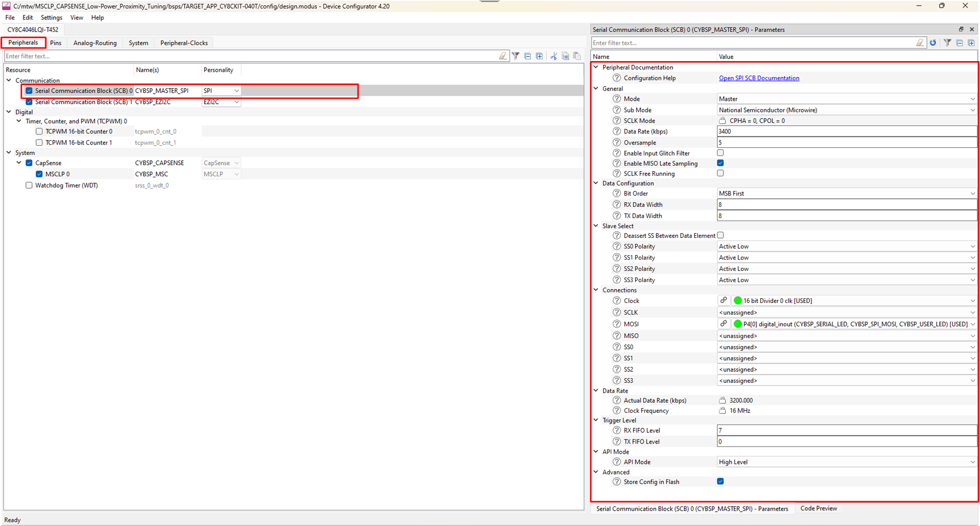Switch to the Analog-Routing tab
This screenshot has width=980, height=526.
pyautogui.click(x=95, y=43)
